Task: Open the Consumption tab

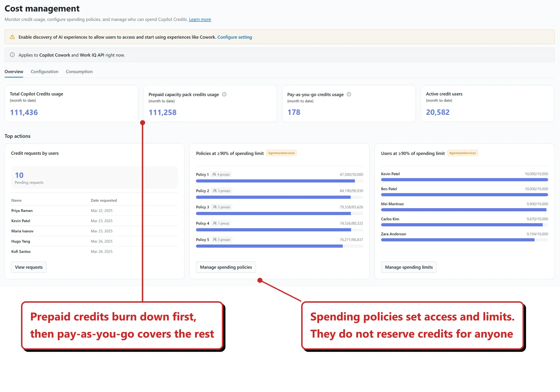Action: pyautogui.click(x=79, y=71)
